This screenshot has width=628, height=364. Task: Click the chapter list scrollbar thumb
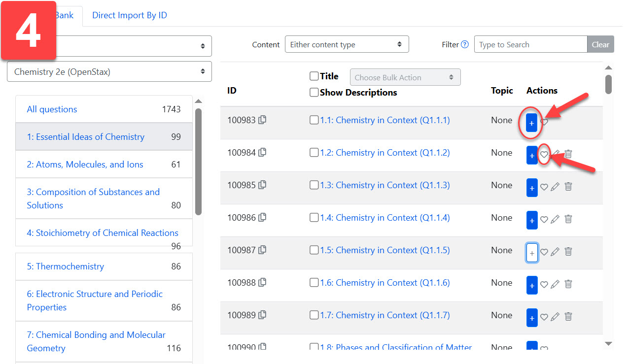[198, 162]
